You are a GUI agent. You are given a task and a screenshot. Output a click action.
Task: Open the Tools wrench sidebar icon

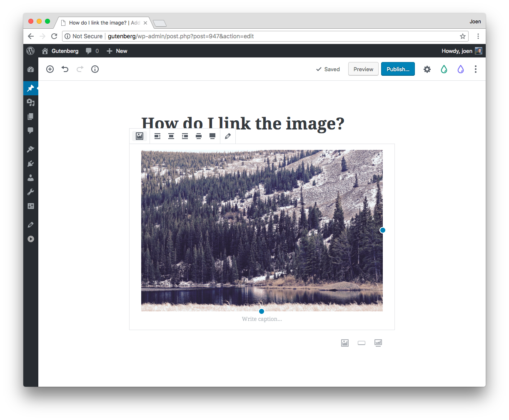click(30, 192)
